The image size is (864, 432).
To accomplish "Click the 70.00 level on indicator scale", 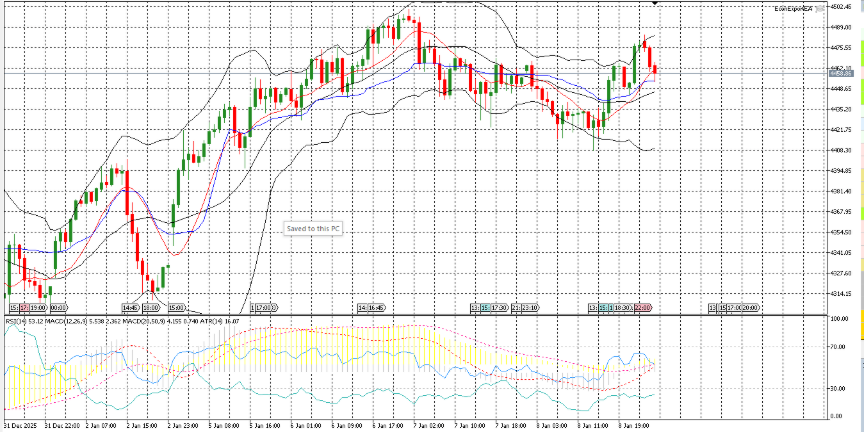I will coord(840,347).
